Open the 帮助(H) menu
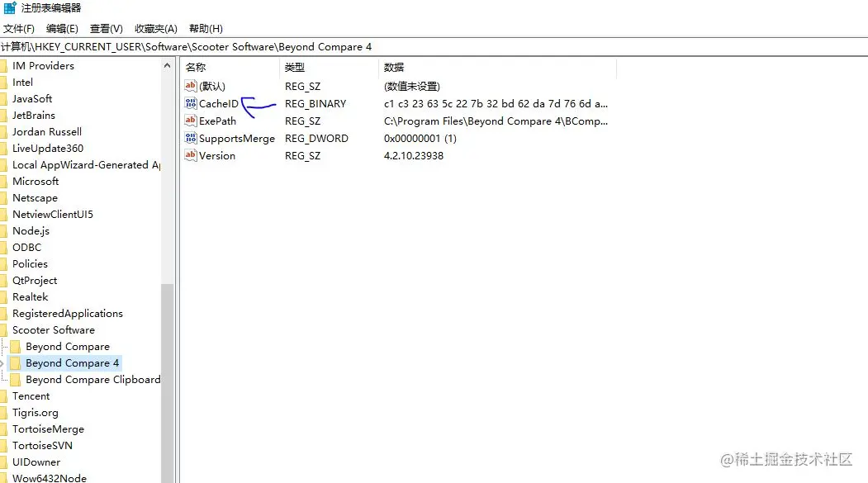The height and width of the screenshot is (483, 868). point(206,29)
